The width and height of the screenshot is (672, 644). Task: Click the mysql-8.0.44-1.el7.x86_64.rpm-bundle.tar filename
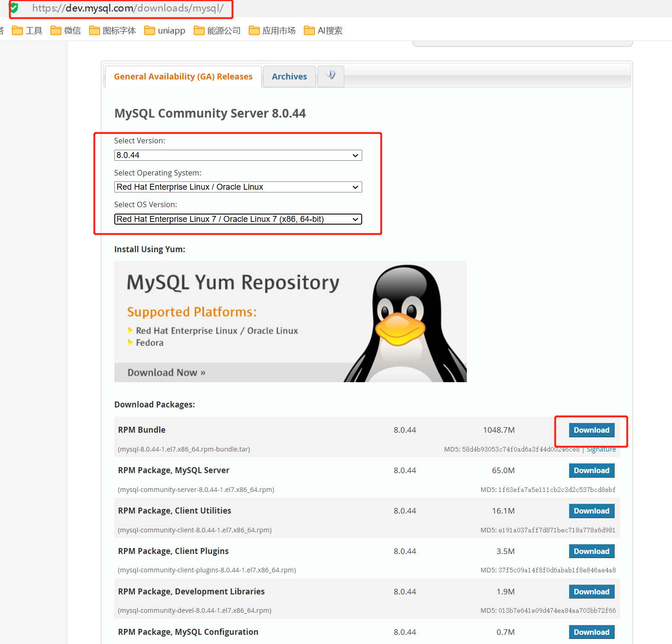[184, 449]
